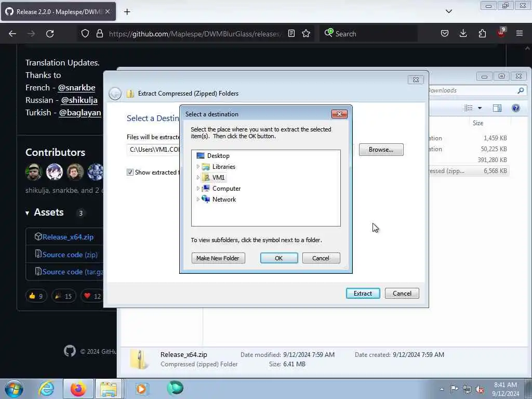
Task: Open Firefox downloads panel arrow icon
Action: pos(463,33)
